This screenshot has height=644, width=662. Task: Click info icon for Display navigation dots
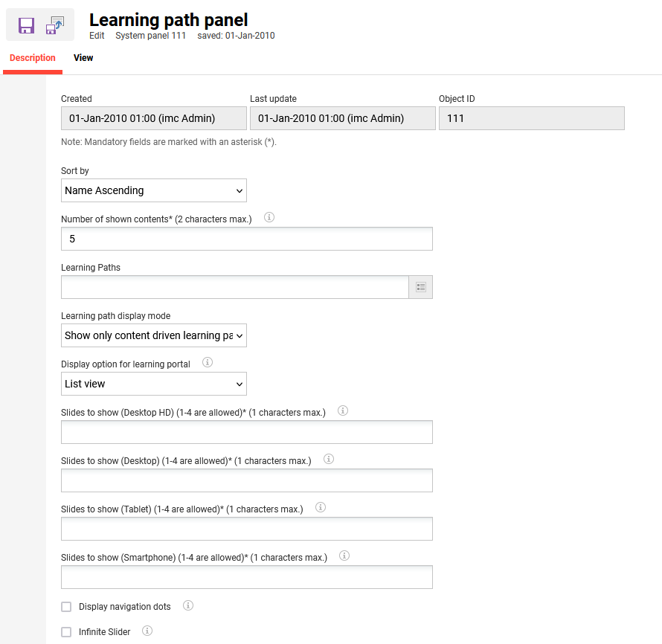(x=188, y=606)
